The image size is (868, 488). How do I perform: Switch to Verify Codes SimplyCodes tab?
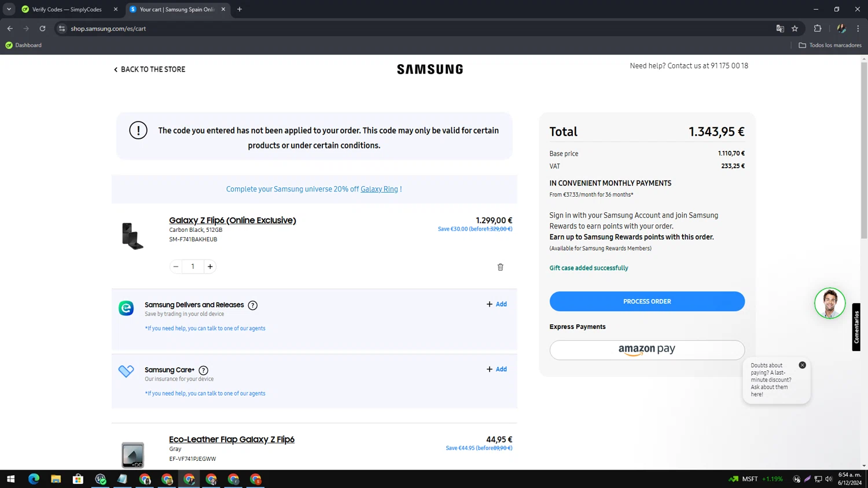click(x=66, y=9)
